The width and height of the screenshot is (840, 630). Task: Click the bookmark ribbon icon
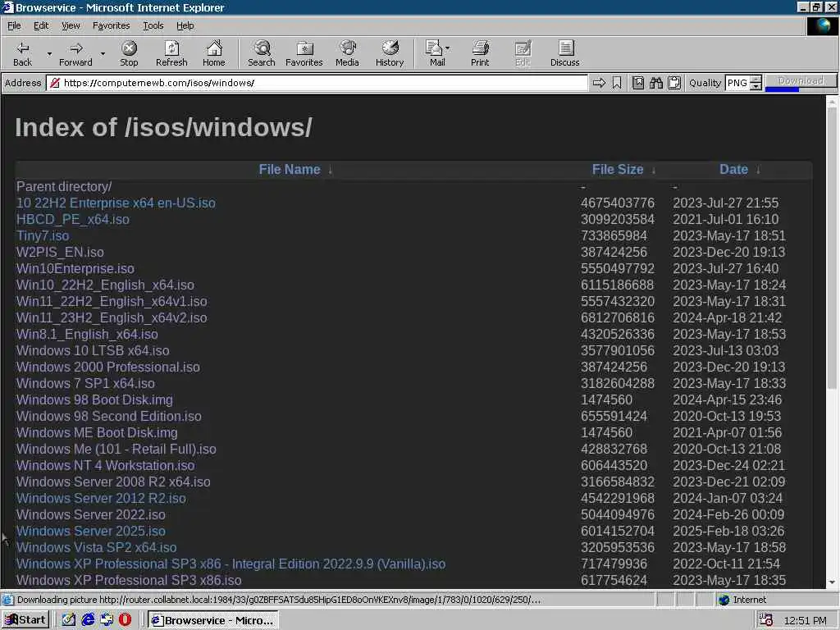617,83
